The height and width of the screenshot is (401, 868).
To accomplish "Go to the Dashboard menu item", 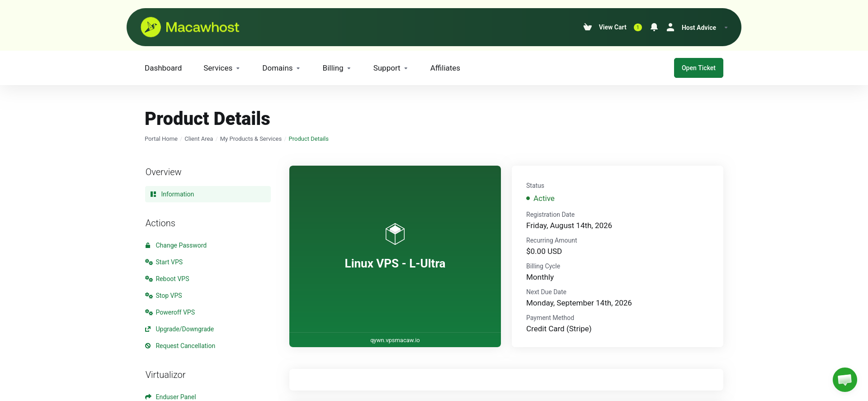I will pos(163,68).
